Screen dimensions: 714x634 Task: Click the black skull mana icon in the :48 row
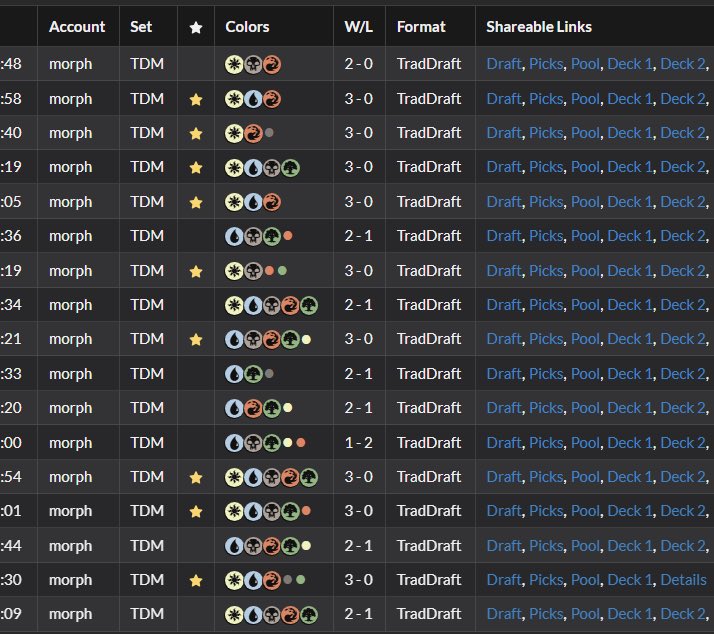253,65
